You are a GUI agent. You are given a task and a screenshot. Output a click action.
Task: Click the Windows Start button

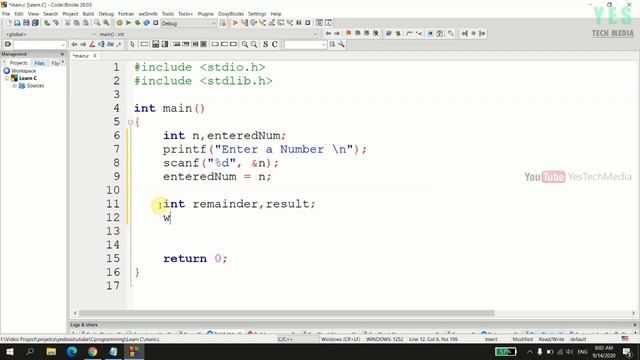point(9,351)
